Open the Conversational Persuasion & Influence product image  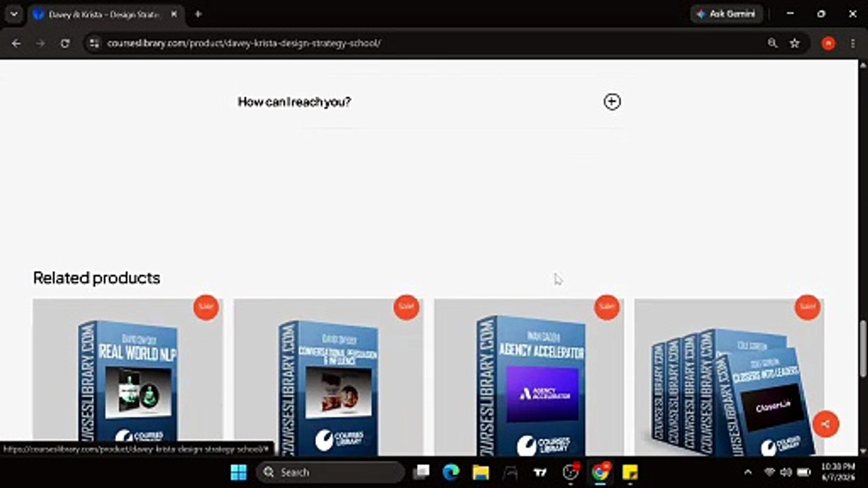[x=328, y=377]
